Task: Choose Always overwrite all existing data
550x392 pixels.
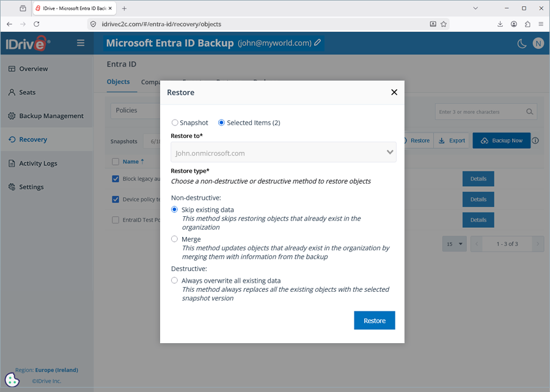Action: 174,280
